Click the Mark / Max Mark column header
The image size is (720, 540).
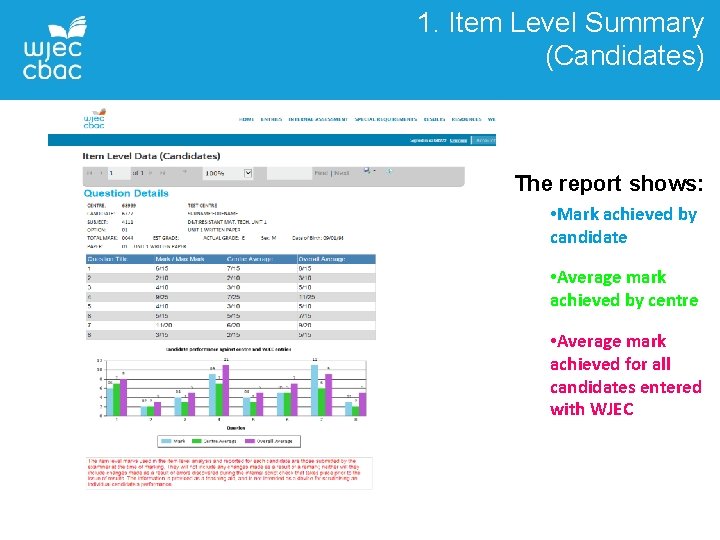point(180,259)
